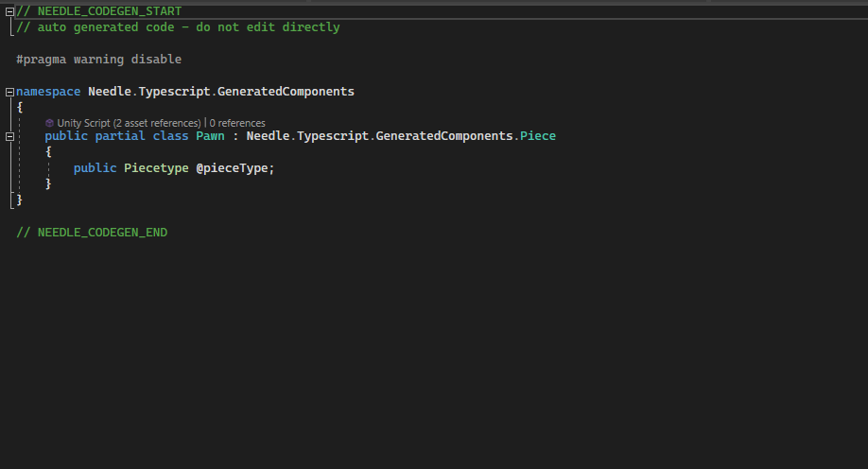
Task: Show the "0 references" CodeLens list
Action: click(237, 123)
